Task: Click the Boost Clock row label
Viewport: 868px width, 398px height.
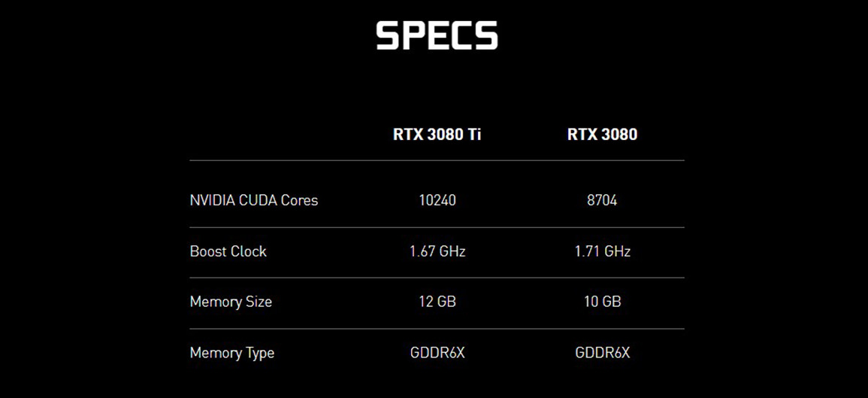Action: 228,251
